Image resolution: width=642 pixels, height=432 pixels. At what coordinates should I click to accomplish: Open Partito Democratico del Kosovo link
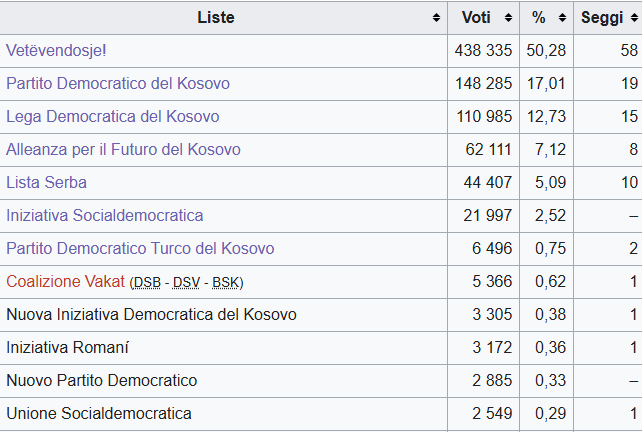118,83
